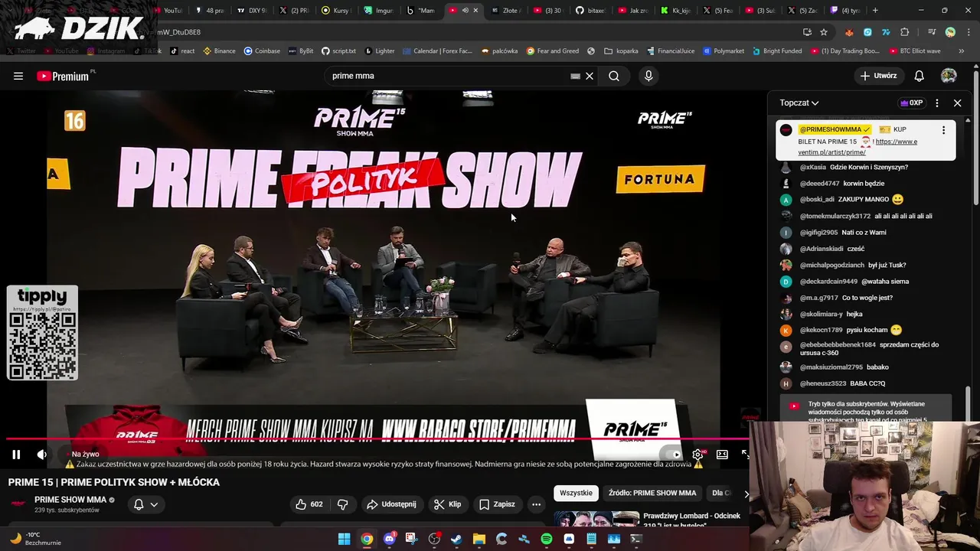980x551 pixels.
Task: Open weather widget showing -10°C
Action: (34, 539)
